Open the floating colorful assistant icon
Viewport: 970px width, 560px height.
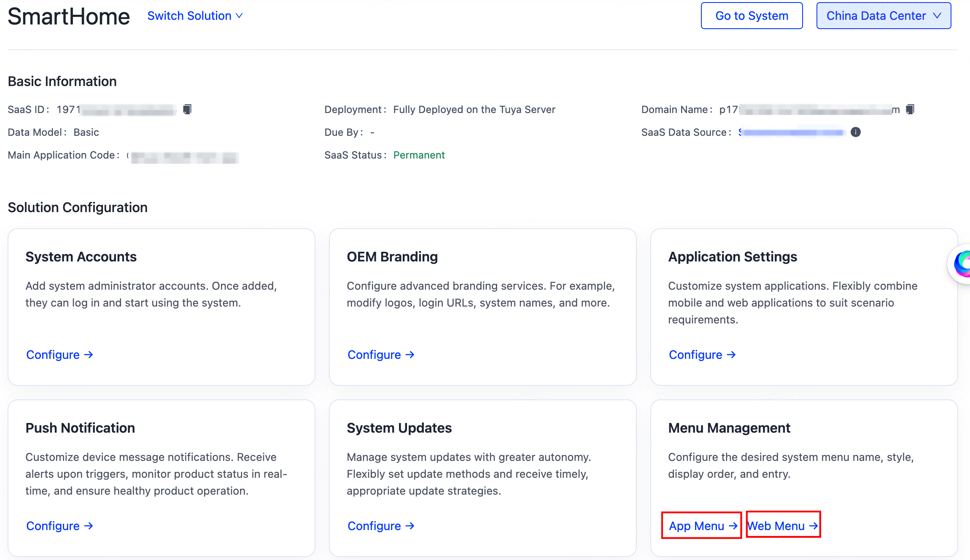tap(962, 264)
